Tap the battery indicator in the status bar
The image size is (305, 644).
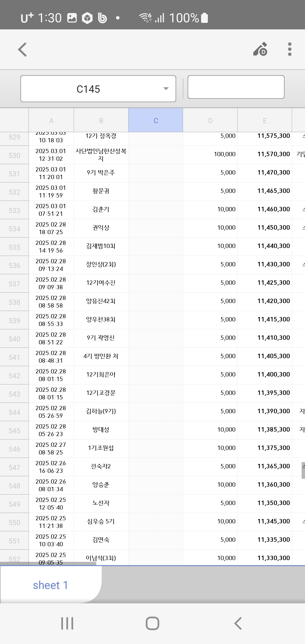pos(204,18)
